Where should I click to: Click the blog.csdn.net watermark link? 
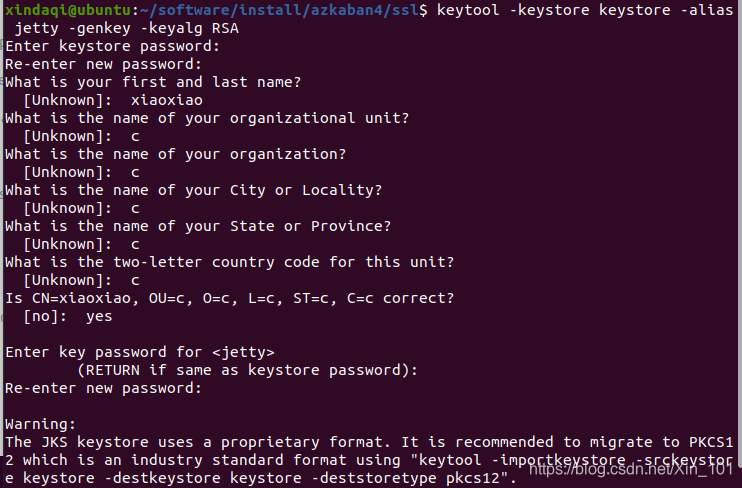pyautogui.click(x=631, y=469)
